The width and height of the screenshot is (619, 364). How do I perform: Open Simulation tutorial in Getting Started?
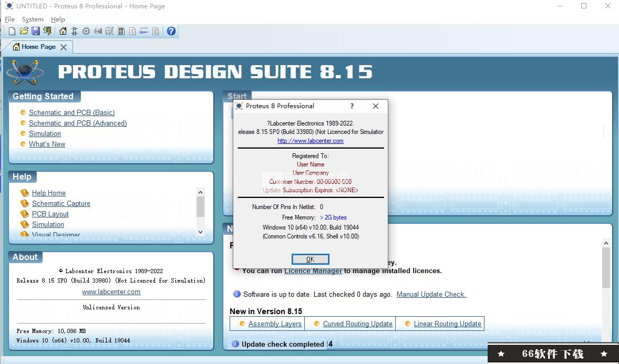click(x=45, y=133)
